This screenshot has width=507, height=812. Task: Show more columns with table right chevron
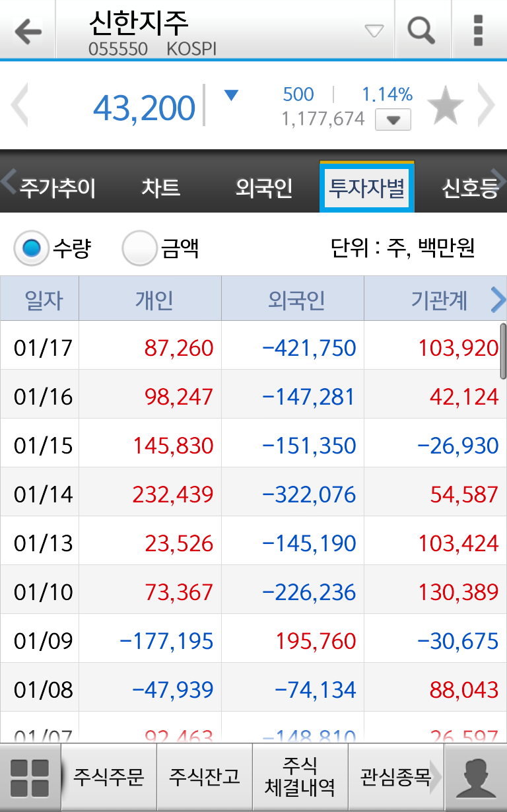tap(498, 300)
